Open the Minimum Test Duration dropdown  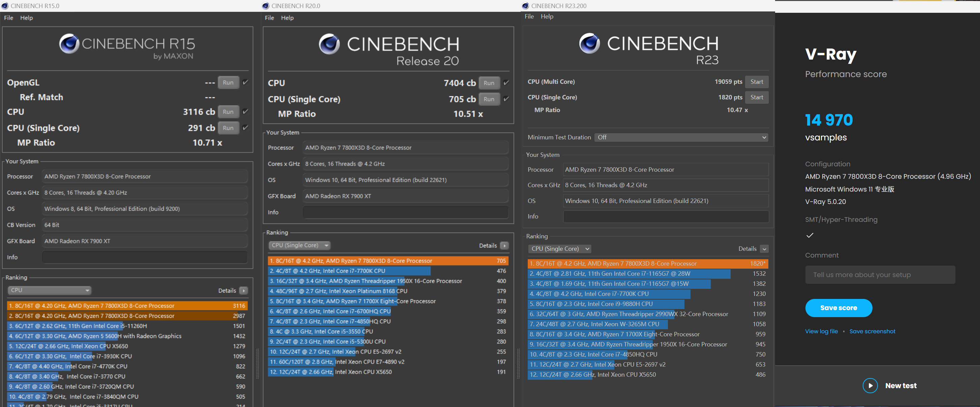(681, 137)
